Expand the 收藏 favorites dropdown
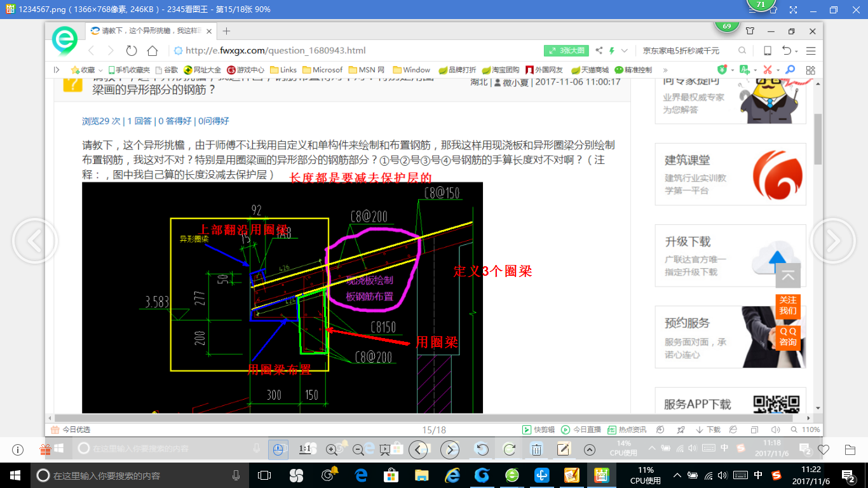Viewport: 868px width, 488px height. pyautogui.click(x=100, y=70)
